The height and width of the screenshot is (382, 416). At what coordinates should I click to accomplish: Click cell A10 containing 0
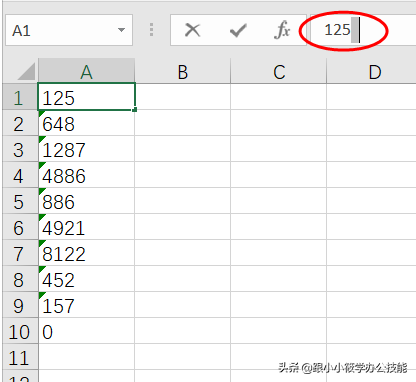[86, 331]
